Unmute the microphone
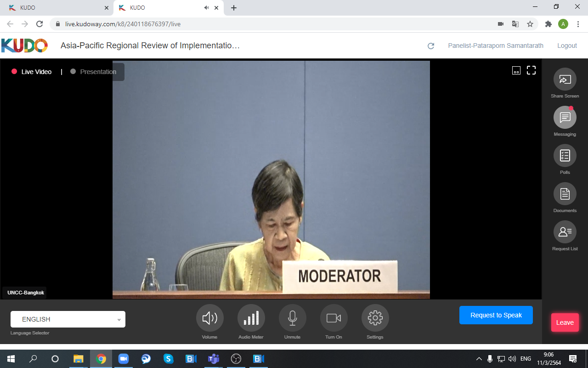 tap(292, 318)
